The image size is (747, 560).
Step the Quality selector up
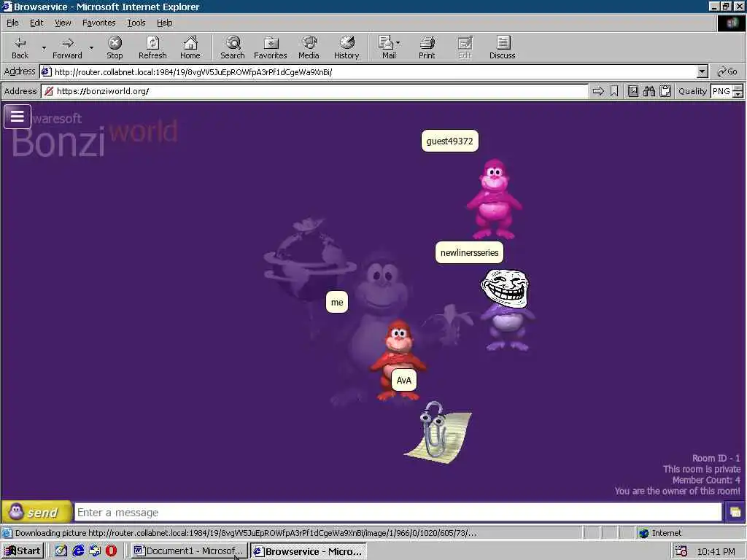click(x=738, y=87)
